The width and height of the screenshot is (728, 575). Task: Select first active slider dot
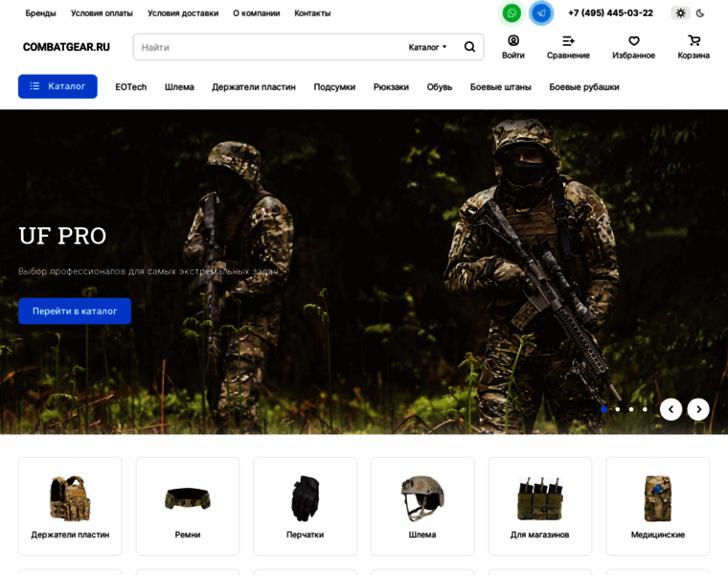[x=603, y=409]
